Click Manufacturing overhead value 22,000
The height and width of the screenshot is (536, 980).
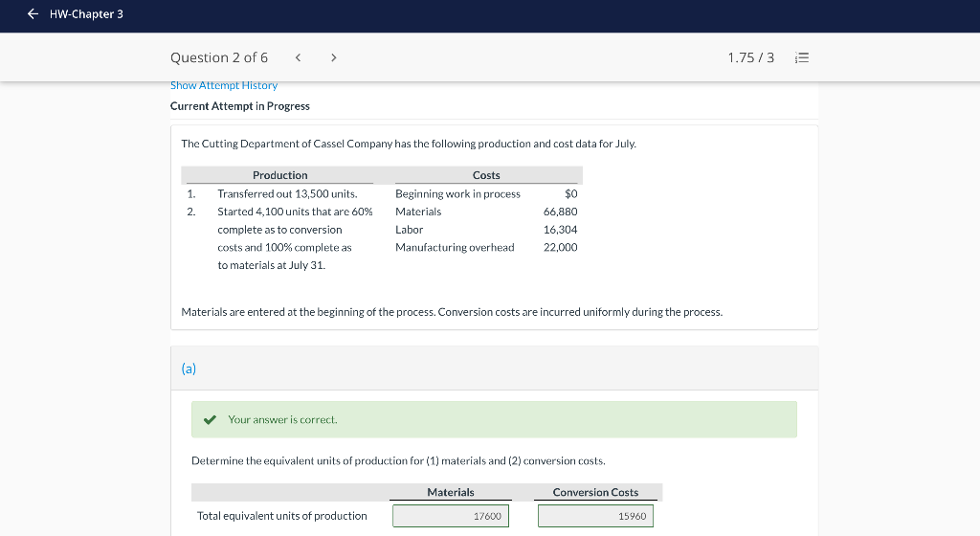(x=560, y=247)
